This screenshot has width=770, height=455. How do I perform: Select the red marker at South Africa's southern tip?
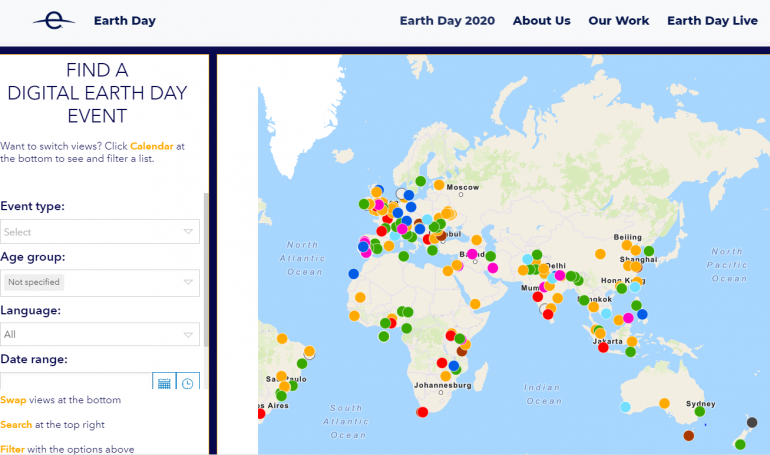click(422, 412)
